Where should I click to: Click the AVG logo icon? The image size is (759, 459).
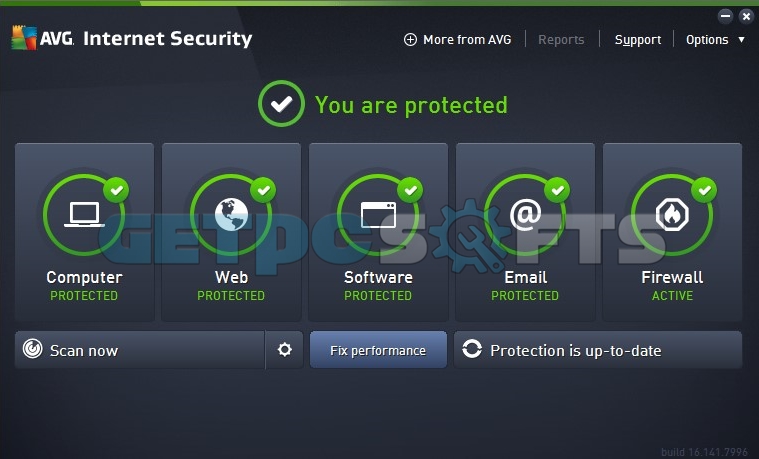pyautogui.click(x=24, y=38)
